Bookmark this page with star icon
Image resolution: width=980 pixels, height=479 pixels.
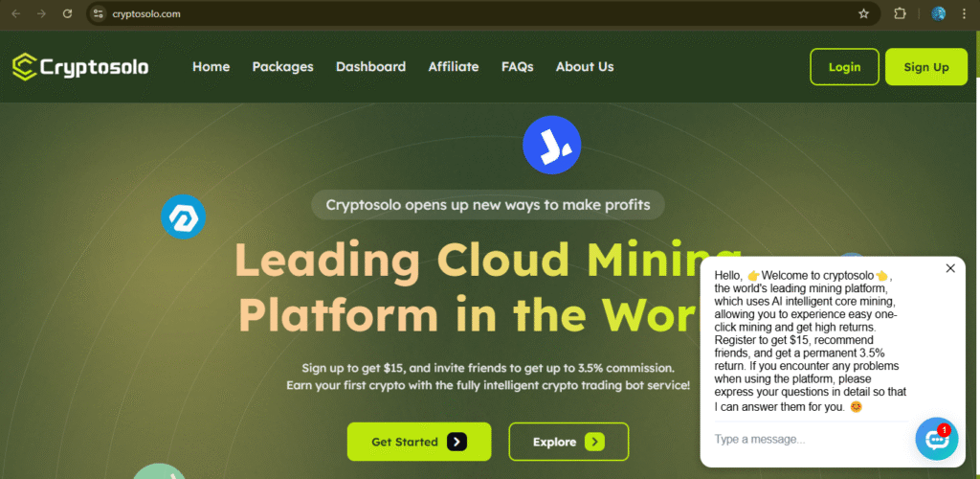pyautogui.click(x=864, y=13)
